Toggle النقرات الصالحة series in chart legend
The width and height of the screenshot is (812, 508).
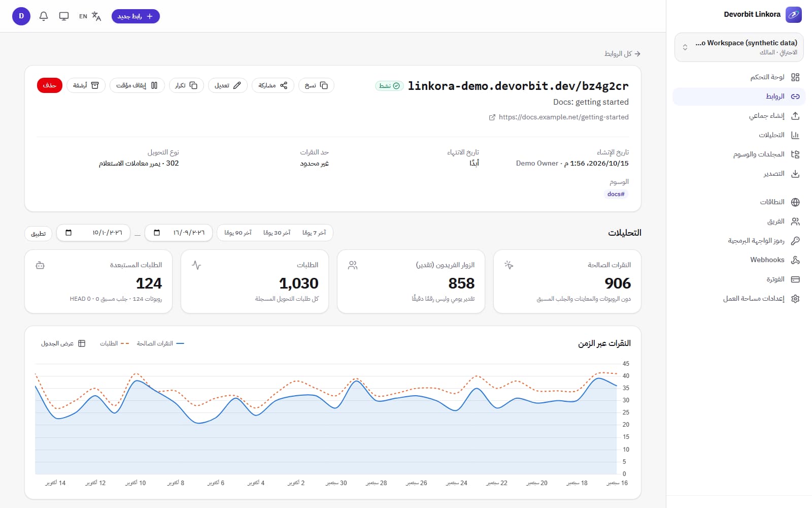pyautogui.click(x=160, y=343)
